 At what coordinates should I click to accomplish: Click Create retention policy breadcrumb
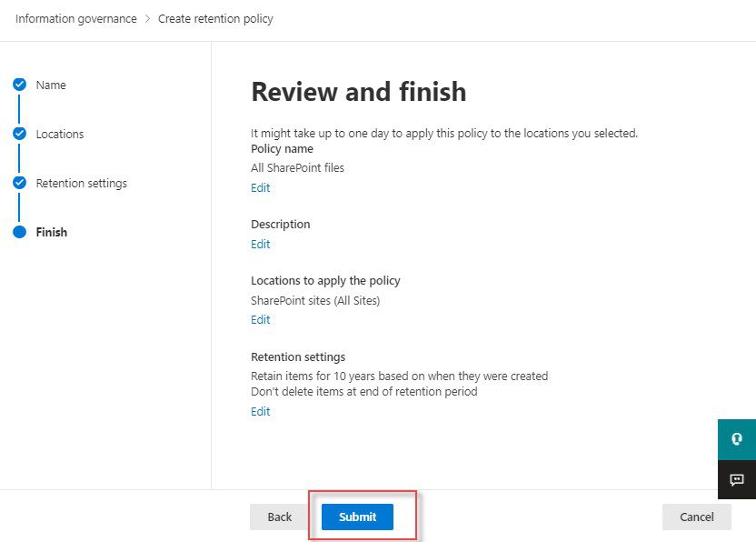pyautogui.click(x=215, y=19)
